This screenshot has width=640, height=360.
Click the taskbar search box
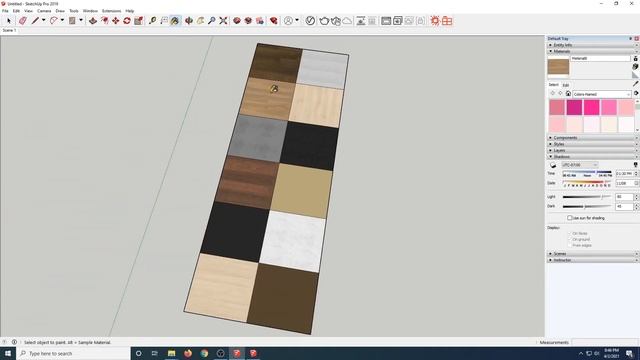73,353
